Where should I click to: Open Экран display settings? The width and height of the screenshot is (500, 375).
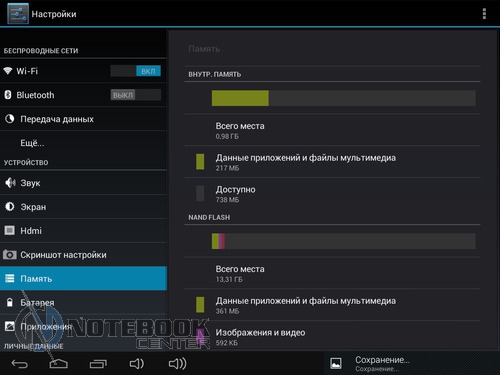(x=83, y=207)
